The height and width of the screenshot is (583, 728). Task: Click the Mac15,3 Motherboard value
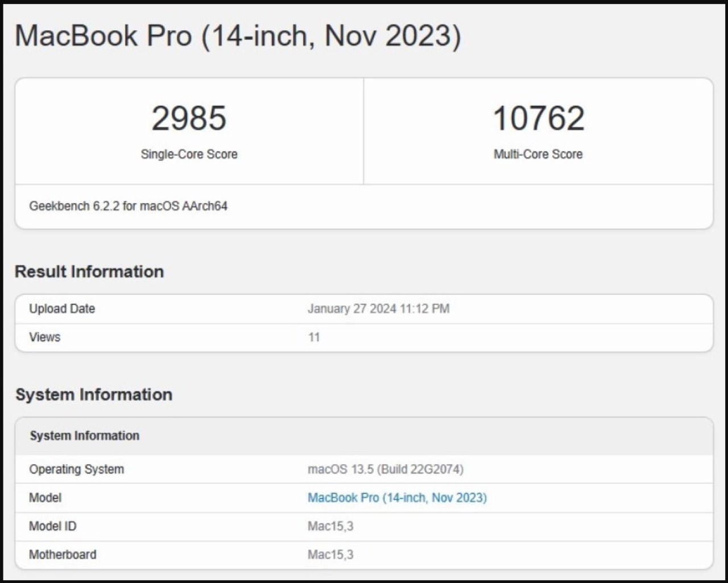pyautogui.click(x=330, y=555)
